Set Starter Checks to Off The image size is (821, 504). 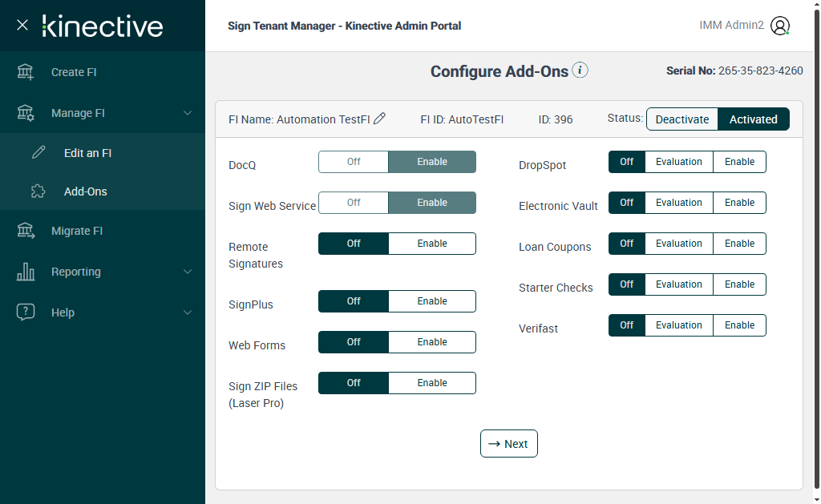(627, 284)
